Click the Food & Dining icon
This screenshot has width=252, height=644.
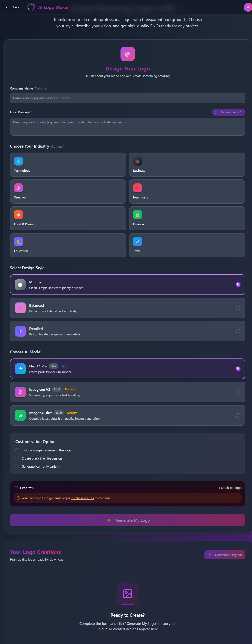tap(18, 215)
